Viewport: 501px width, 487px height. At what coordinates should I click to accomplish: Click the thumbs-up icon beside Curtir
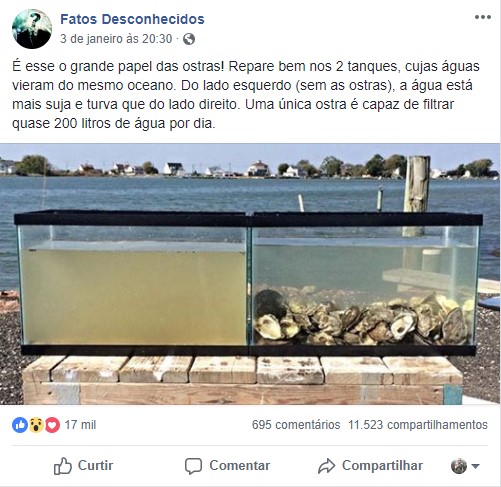pyautogui.click(x=63, y=466)
